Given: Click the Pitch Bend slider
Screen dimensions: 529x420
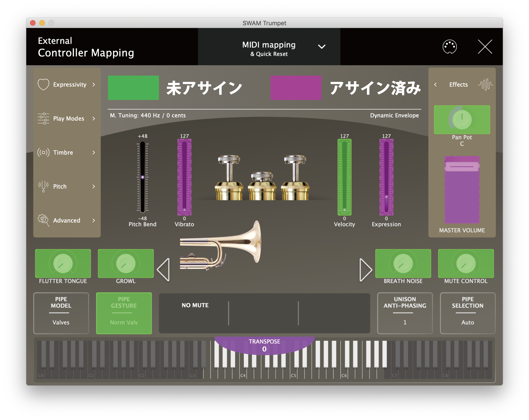Looking at the screenshot, I should 143,177.
